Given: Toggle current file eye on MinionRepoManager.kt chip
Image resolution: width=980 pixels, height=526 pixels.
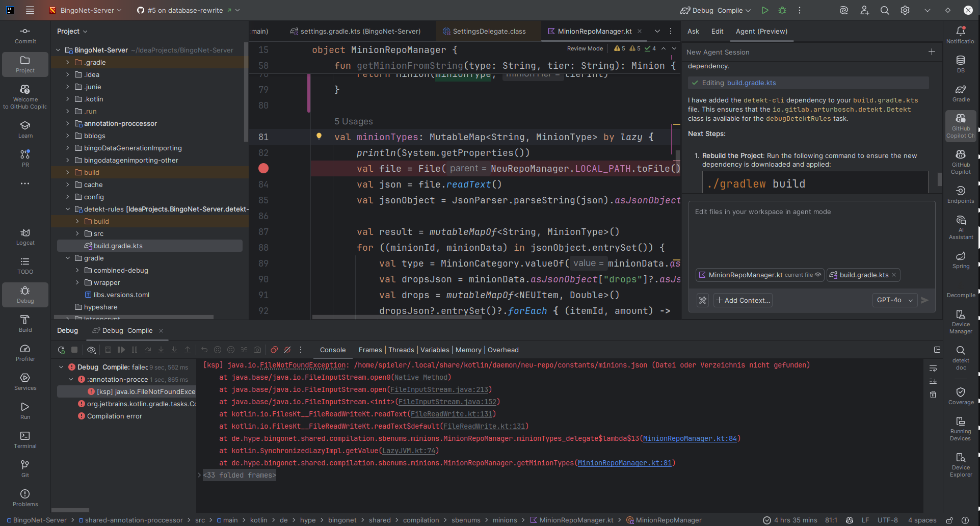Looking at the screenshot, I should (x=818, y=275).
